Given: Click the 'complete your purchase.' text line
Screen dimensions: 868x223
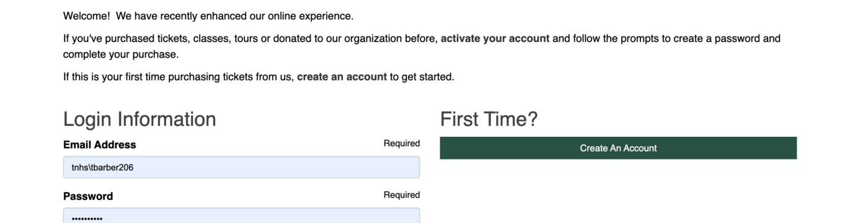Looking at the screenshot, I should coord(121,55).
